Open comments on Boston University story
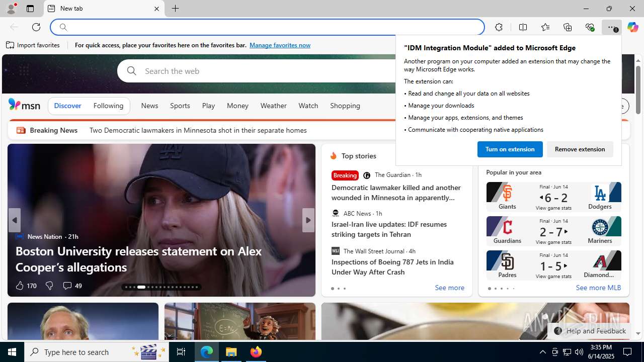The width and height of the screenshot is (644, 362). tap(72, 286)
